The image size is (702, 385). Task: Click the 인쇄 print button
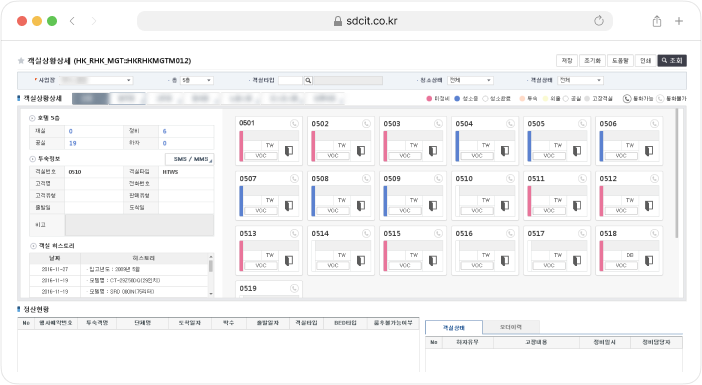pos(646,60)
